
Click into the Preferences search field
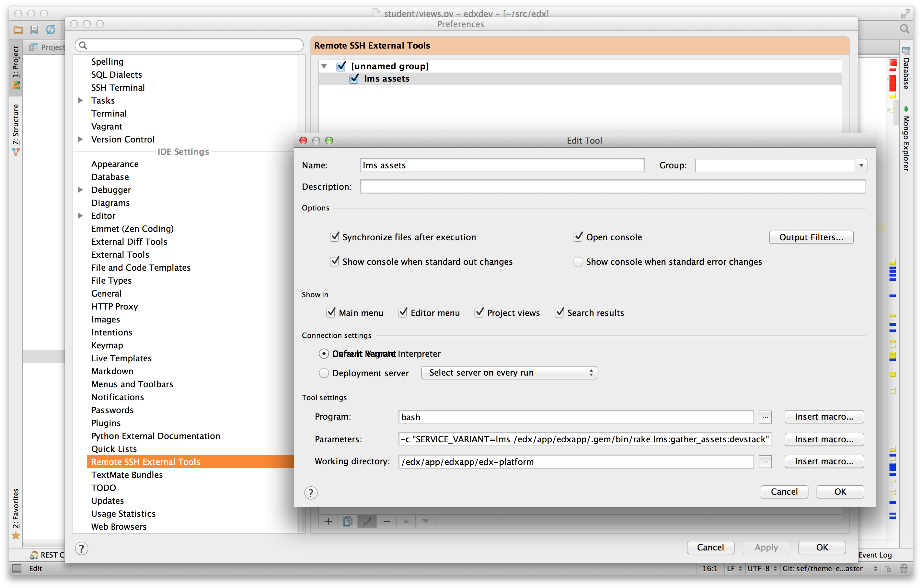189,46
